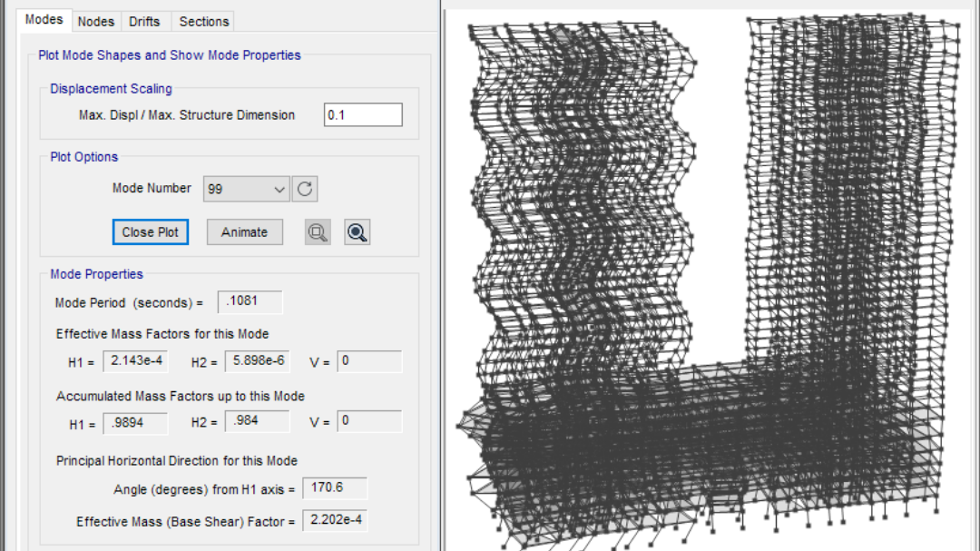Click the dark zoom magnifier icon
Image resolution: width=980 pixels, height=551 pixels.
click(358, 232)
